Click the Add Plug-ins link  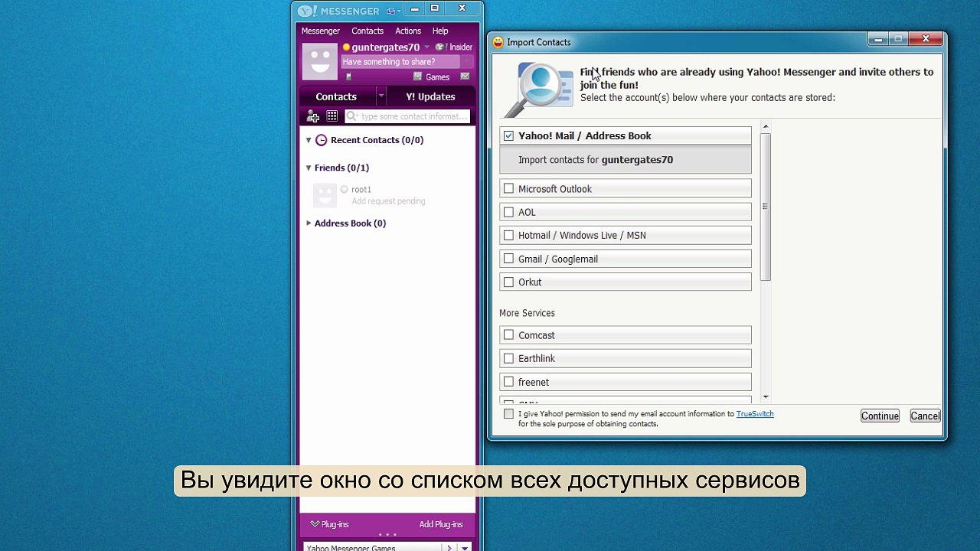pyautogui.click(x=441, y=524)
